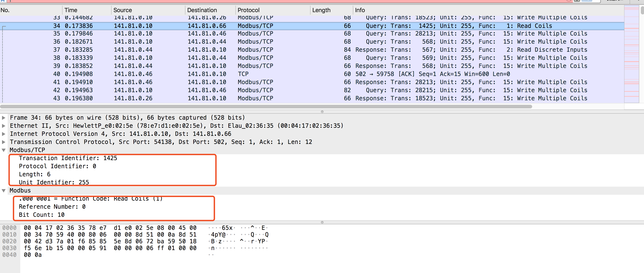Click the packet list horizontal scrollbar
Screen dimensions: 644x273
(266, 107)
